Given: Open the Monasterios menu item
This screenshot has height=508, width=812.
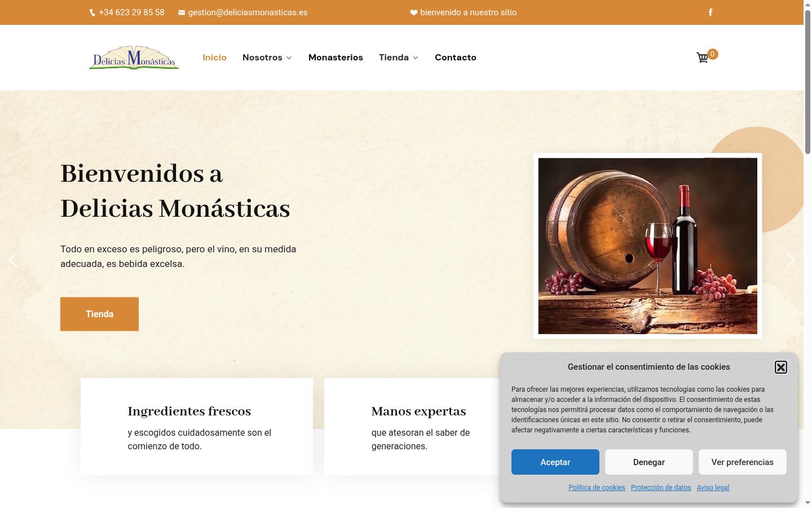Looking at the screenshot, I should (336, 58).
